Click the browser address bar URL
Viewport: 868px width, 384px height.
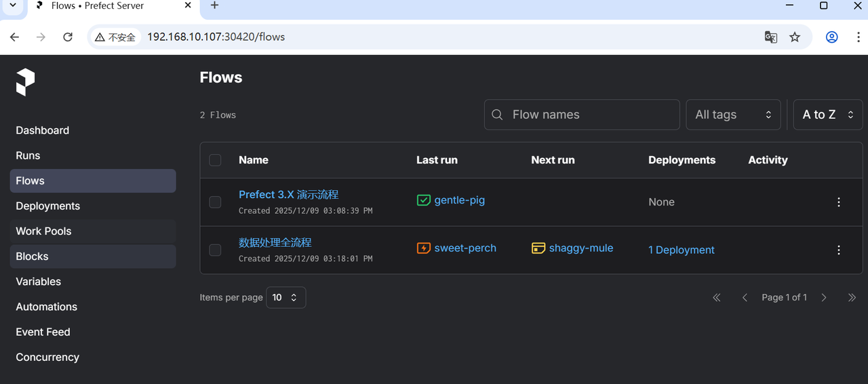click(x=216, y=37)
